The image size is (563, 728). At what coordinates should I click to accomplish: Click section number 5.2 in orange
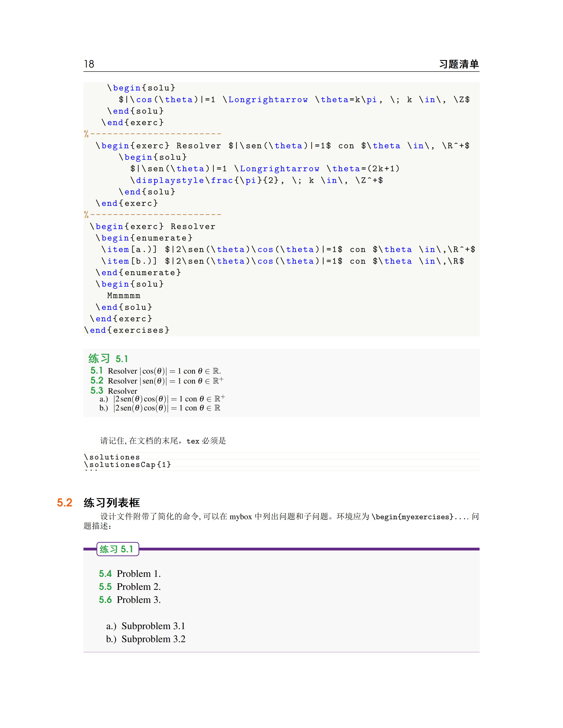65,502
